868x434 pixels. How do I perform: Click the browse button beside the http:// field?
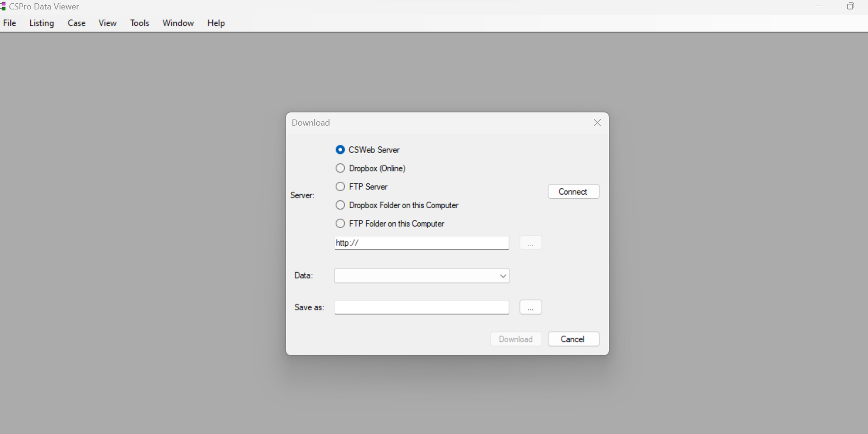tap(530, 243)
